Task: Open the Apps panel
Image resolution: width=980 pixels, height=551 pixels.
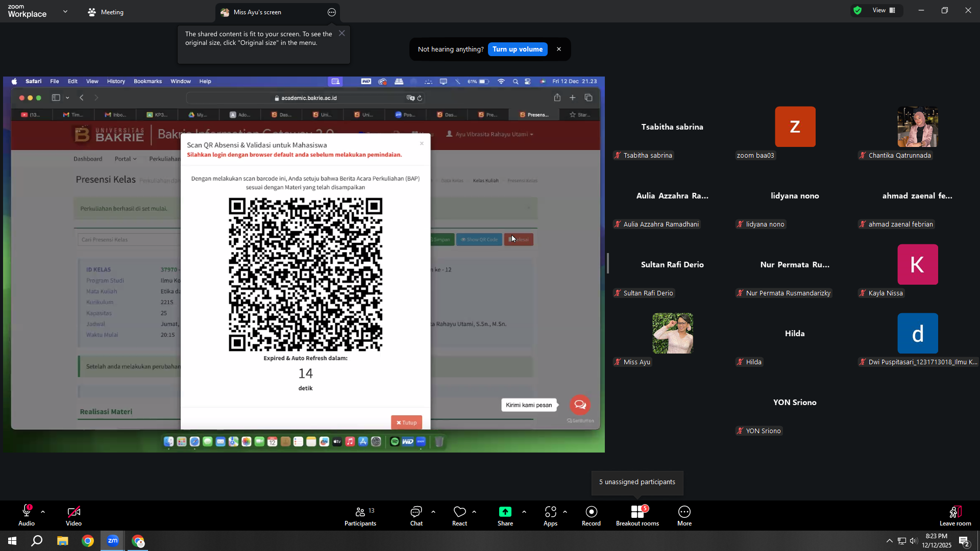Action: [550, 515]
